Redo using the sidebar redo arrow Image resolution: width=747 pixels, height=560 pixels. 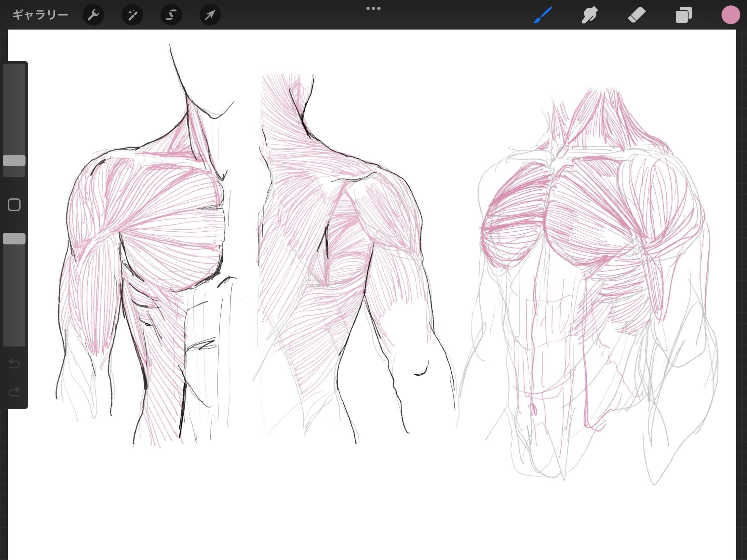[x=14, y=391]
